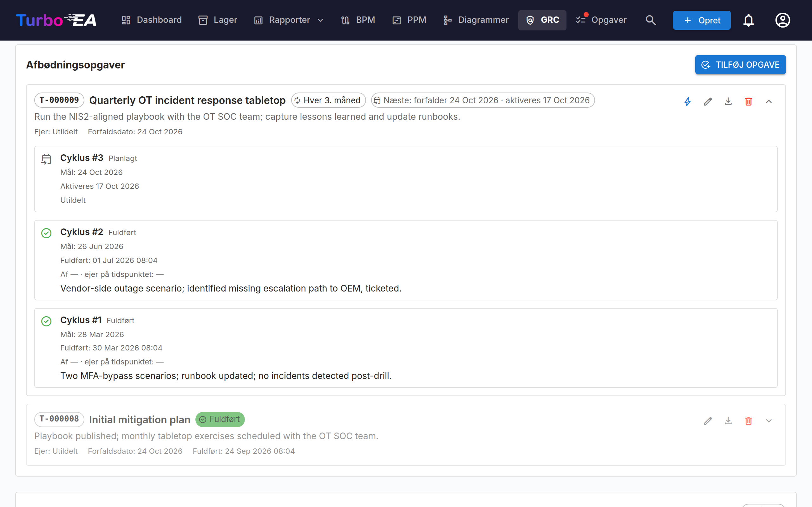This screenshot has height=507, width=812.
Task: Click the lightning bolt icon on T-000009
Action: 688,101
